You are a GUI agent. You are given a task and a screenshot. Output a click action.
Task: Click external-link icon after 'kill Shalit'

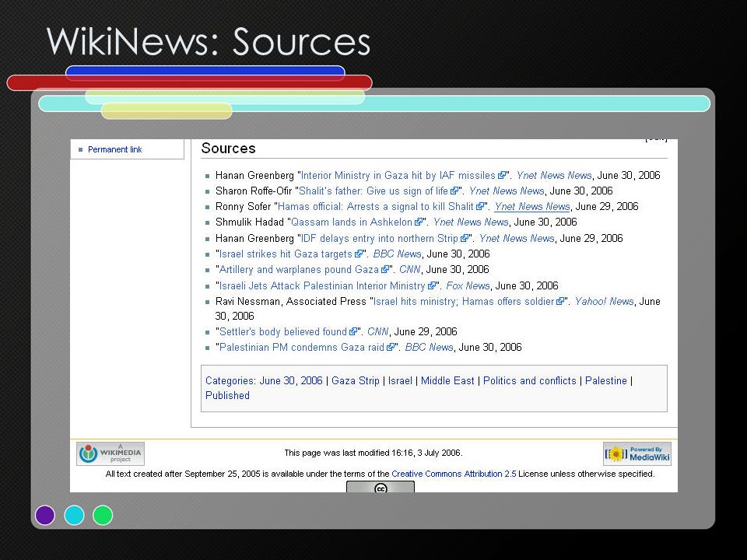coord(480,207)
